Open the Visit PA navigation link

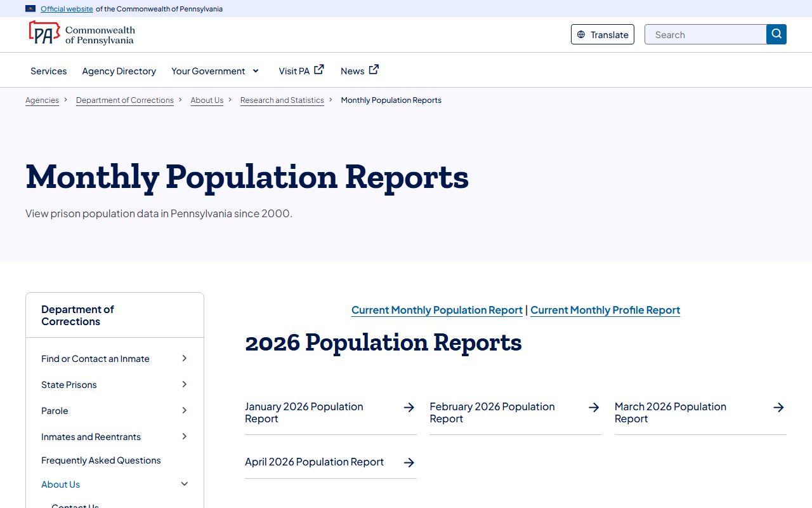pyautogui.click(x=294, y=71)
